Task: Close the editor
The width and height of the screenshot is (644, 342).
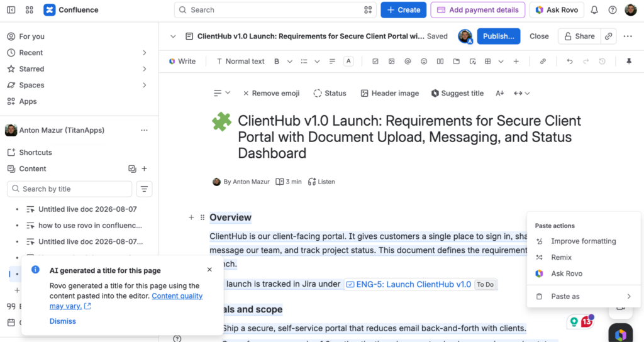Action: (539, 36)
